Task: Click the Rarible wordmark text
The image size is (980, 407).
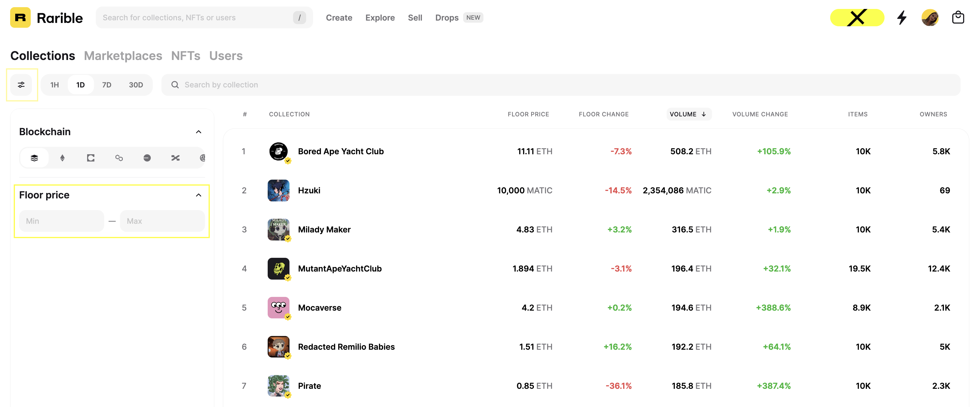Action: coord(59,18)
